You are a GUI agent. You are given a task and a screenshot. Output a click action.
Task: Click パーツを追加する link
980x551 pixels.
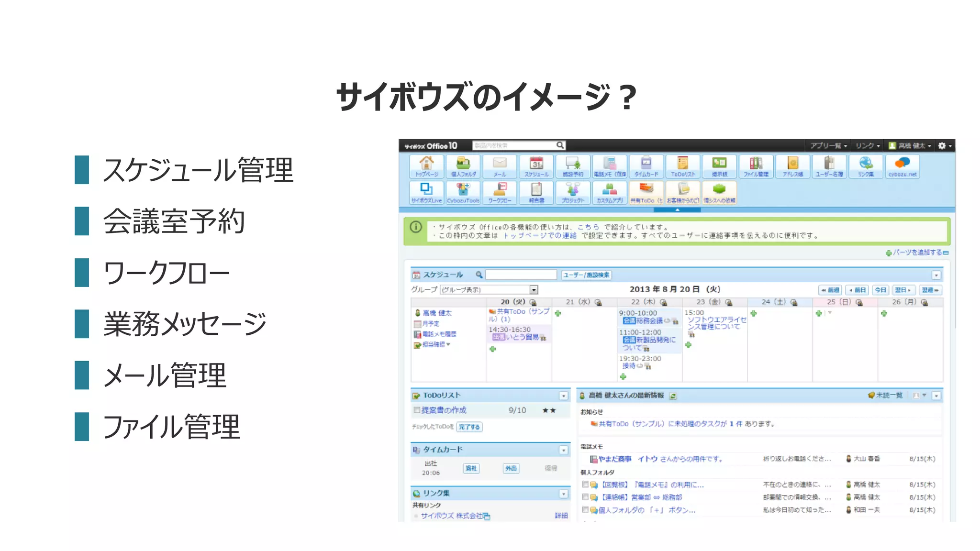point(917,253)
